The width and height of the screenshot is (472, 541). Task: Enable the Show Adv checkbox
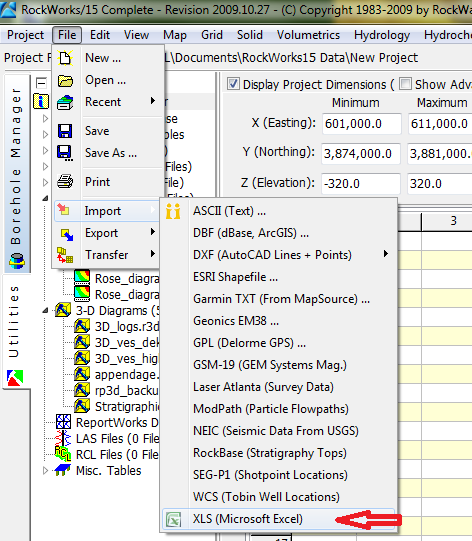405,83
